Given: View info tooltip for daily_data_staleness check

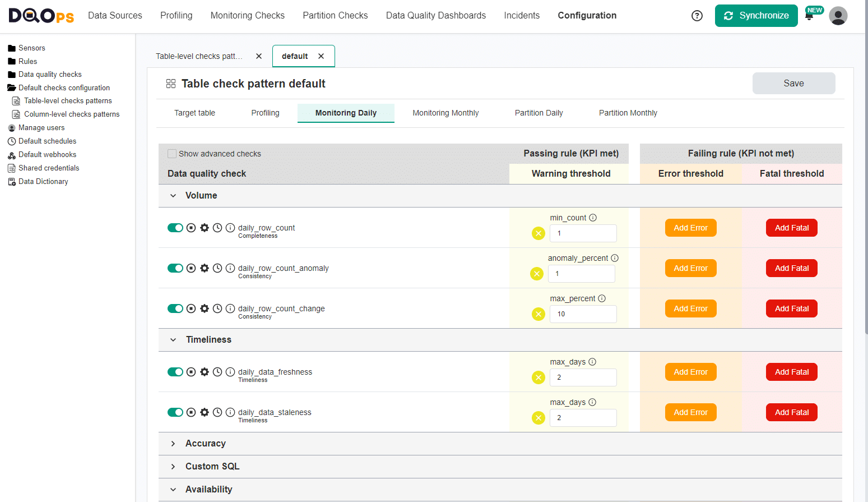Looking at the screenshot, I should (230, 412).
